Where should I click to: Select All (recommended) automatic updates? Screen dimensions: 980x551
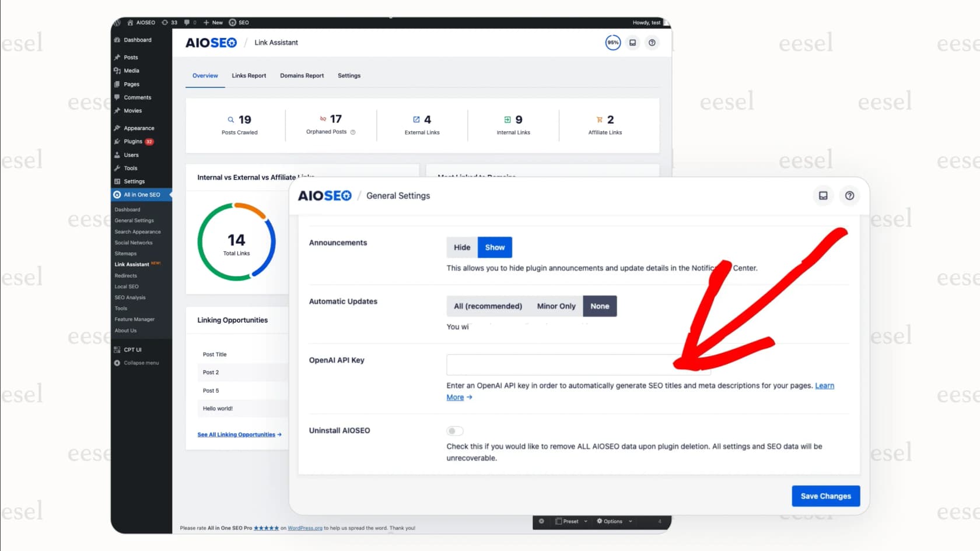[x=488, y=306]
